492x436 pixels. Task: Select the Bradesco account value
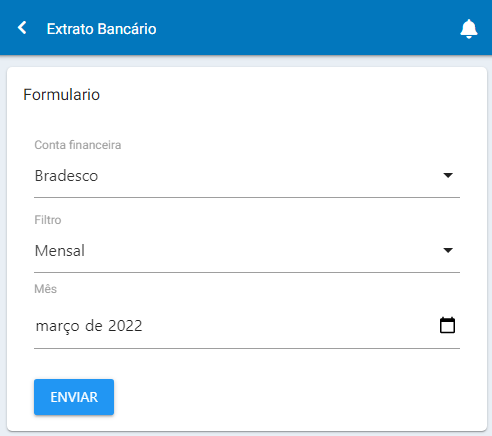[66, 176]
